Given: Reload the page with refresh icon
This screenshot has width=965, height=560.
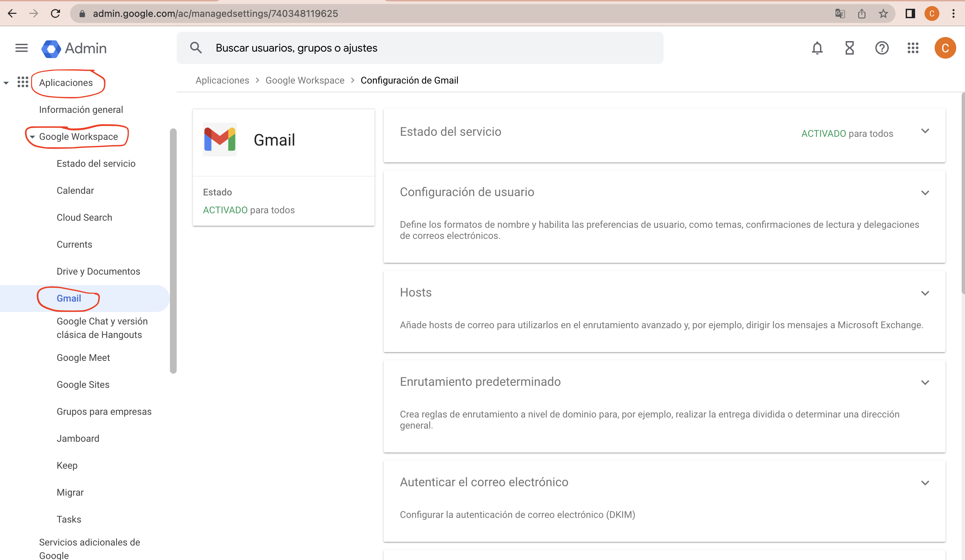Looking at the screenshot, I should [56, 14].
